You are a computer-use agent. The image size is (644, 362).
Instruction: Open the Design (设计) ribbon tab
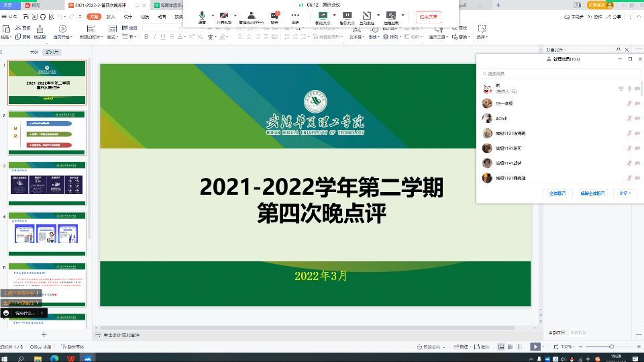(x=128, y=16)
